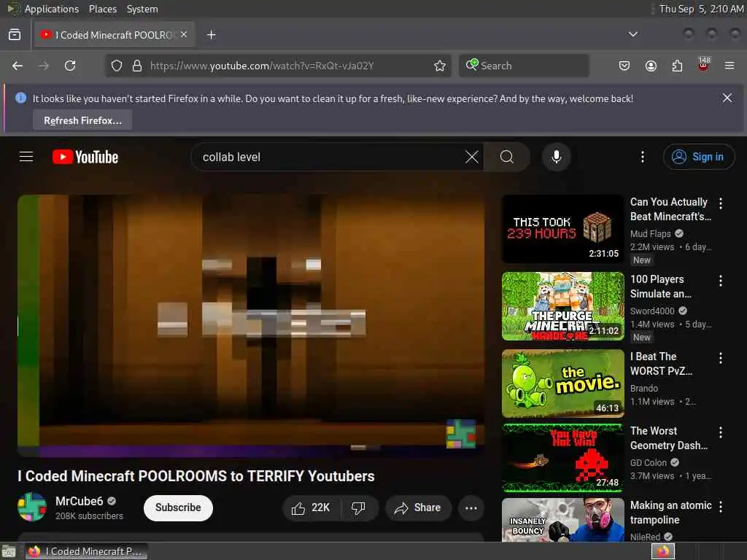Screen dimensions: 747x560
Task: Focus the Firefox Search box
Action: pos(524,66)
